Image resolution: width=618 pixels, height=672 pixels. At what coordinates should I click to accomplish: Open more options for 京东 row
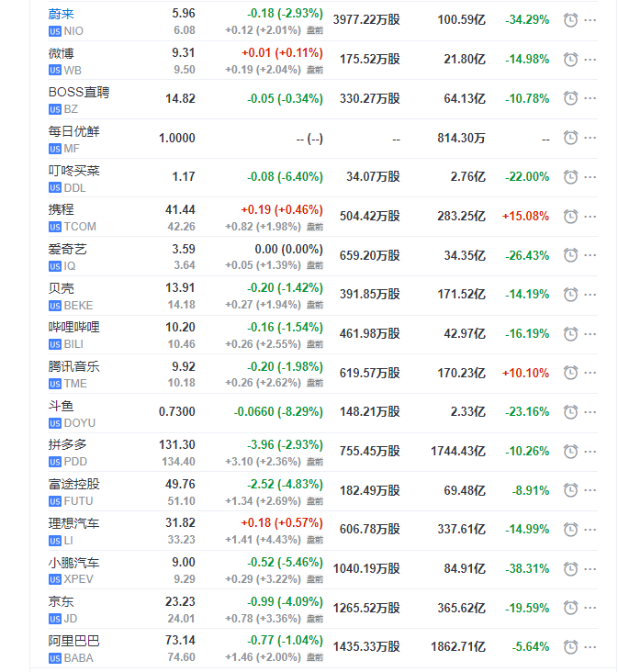pos(590,608)
